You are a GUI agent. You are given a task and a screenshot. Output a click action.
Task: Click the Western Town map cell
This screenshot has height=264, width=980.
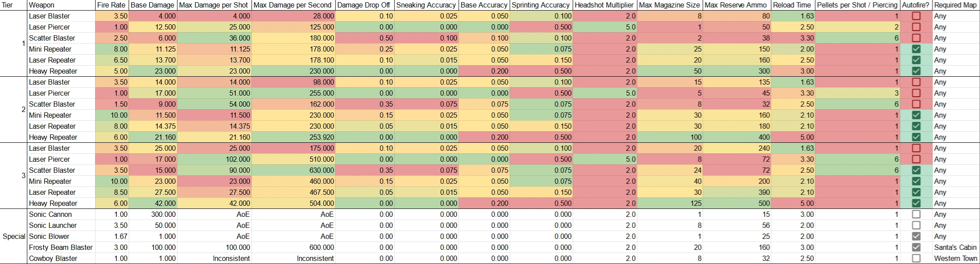pos(955,258)
